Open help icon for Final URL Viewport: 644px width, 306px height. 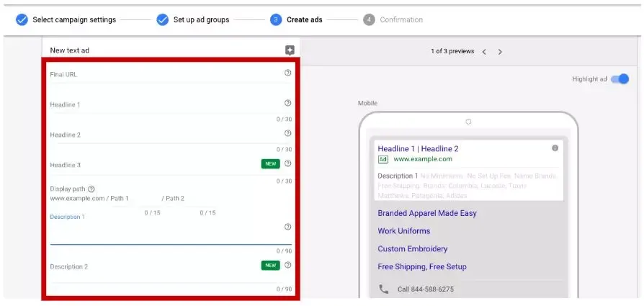coord(287,73)
